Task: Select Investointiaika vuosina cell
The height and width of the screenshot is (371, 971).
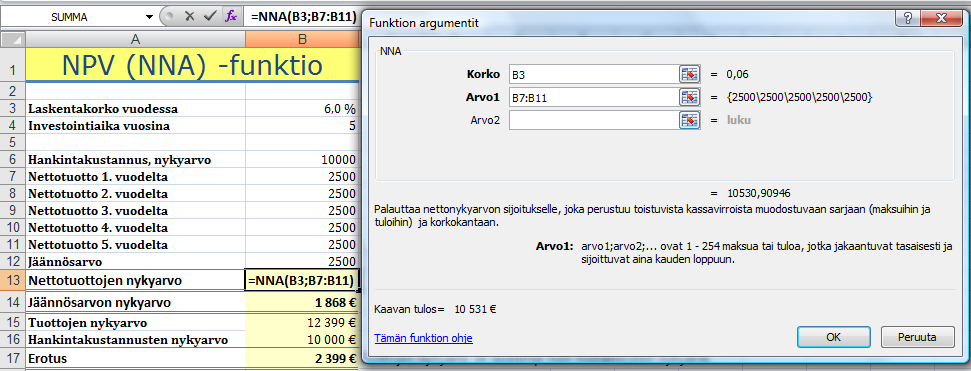Action: pos(135,126)
